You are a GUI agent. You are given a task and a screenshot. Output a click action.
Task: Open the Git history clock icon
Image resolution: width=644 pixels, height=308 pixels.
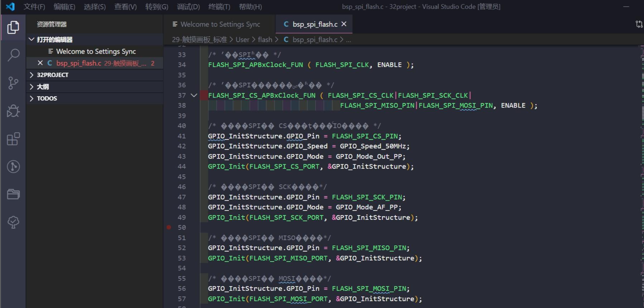tap(13, 167)
